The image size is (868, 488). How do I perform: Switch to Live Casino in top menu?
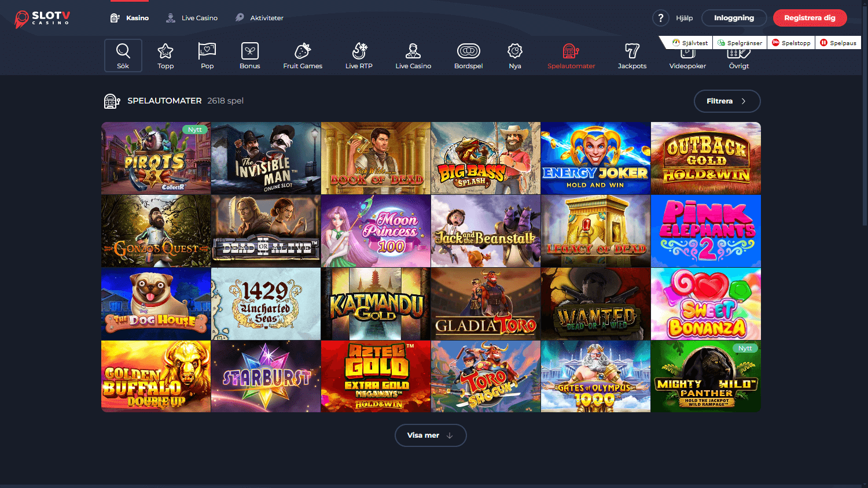click(x=192, y=18)
